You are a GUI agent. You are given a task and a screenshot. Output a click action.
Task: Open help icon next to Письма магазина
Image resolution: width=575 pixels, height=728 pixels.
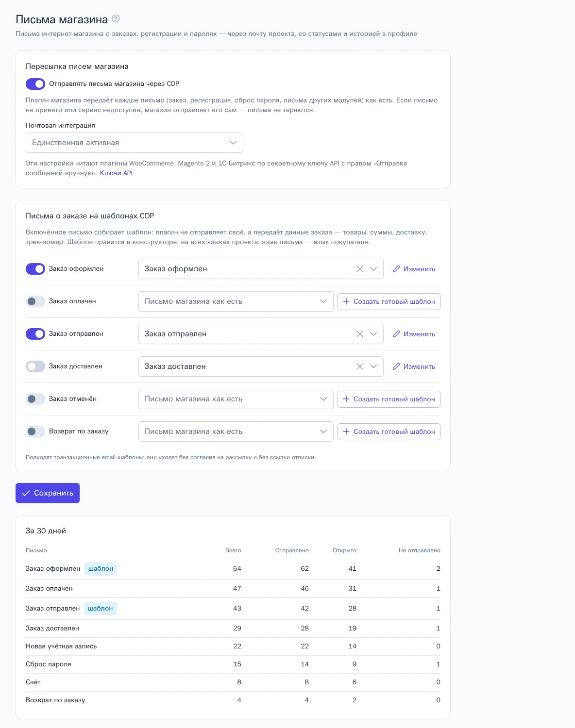(116, 19)
